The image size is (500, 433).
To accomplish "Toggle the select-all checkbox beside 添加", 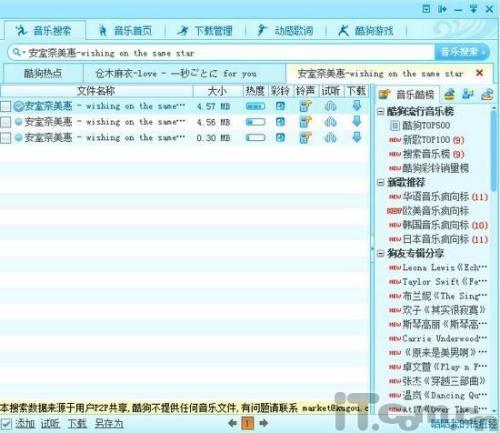I will pyautogui.click(x=6, y=424).
